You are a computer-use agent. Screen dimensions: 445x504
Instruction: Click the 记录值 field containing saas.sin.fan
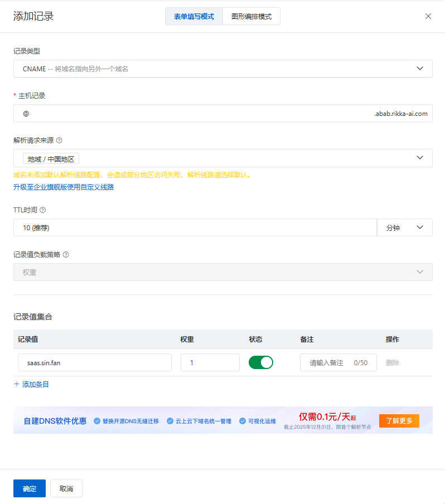pyautogui.click(x=95, y=362)
